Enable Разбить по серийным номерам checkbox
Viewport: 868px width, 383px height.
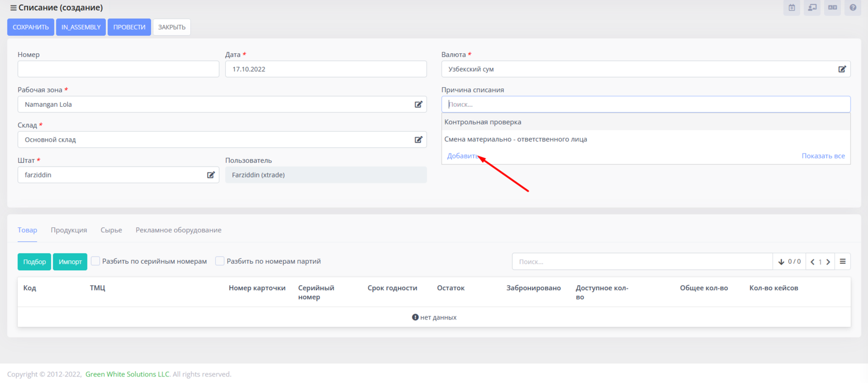(x=95, y=261)
